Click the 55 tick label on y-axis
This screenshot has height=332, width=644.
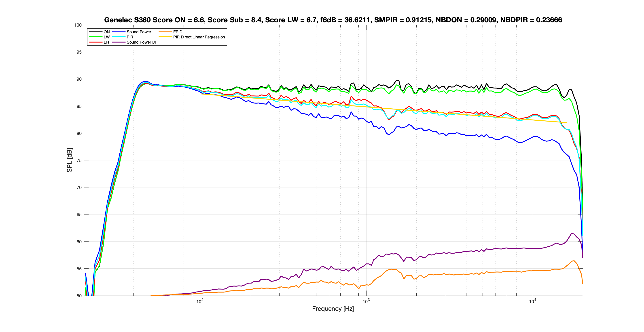click(x=79, y=269)
